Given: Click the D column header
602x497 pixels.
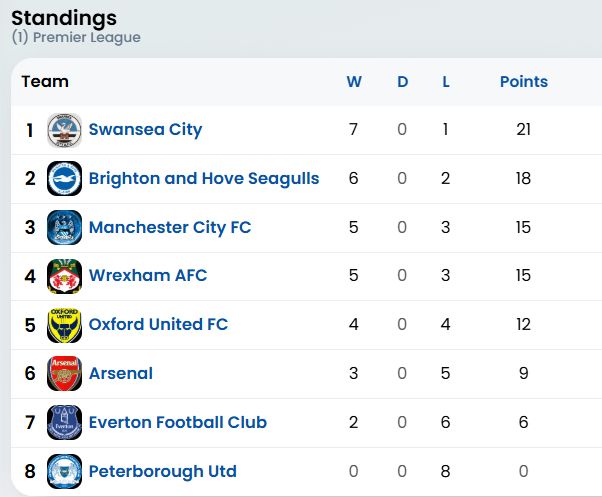Looking at the screenshot, I should click(x=403, y=82).
